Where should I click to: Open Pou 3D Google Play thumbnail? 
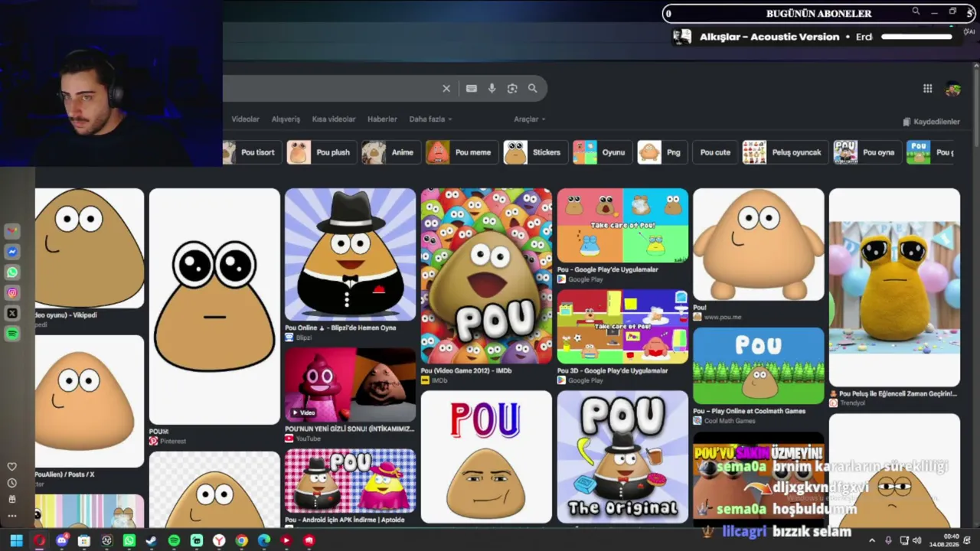click(x=622, y=327)
